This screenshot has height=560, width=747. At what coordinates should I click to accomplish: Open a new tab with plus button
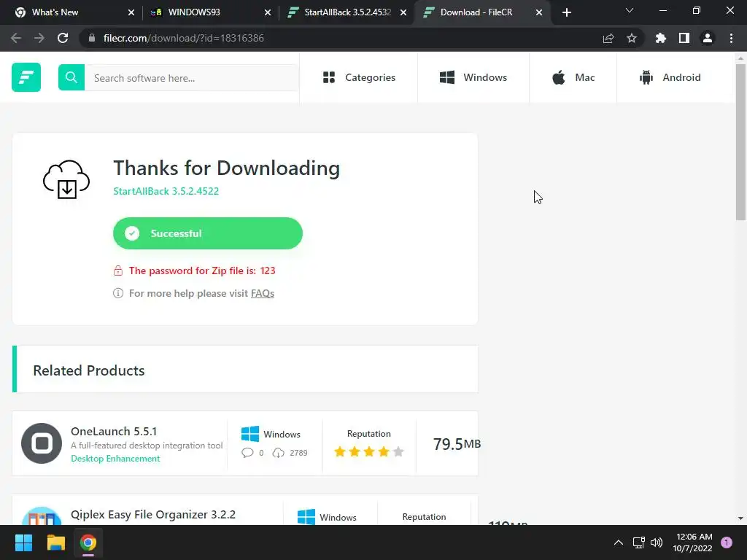[x=566, y=12]
